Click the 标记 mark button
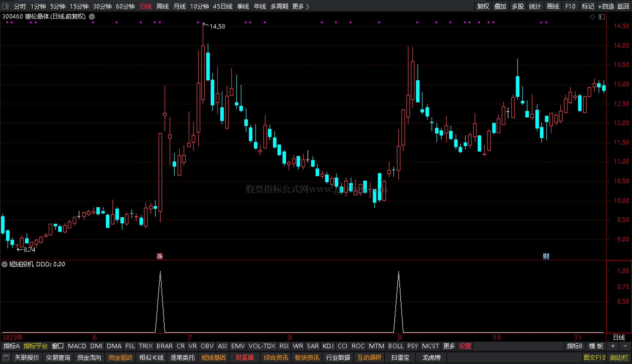This screenshot has width=632, height=364. [x=588, y=6]
